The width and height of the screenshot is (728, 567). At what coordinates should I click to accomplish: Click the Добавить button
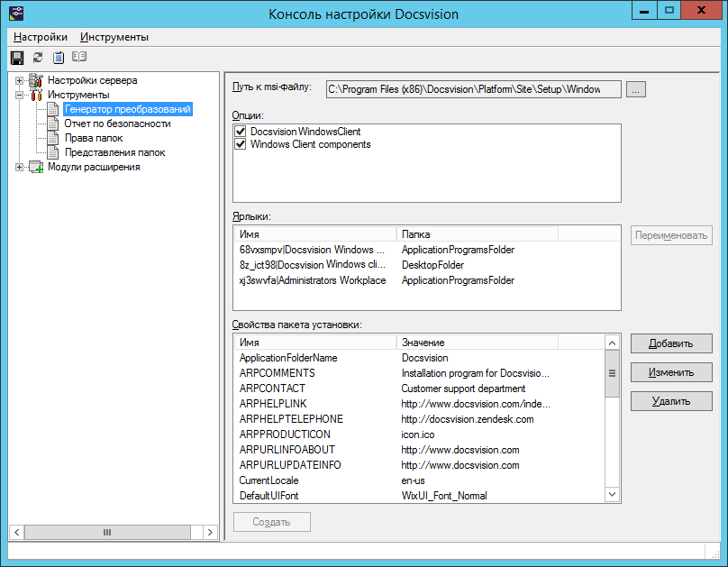tap(671, 343)
